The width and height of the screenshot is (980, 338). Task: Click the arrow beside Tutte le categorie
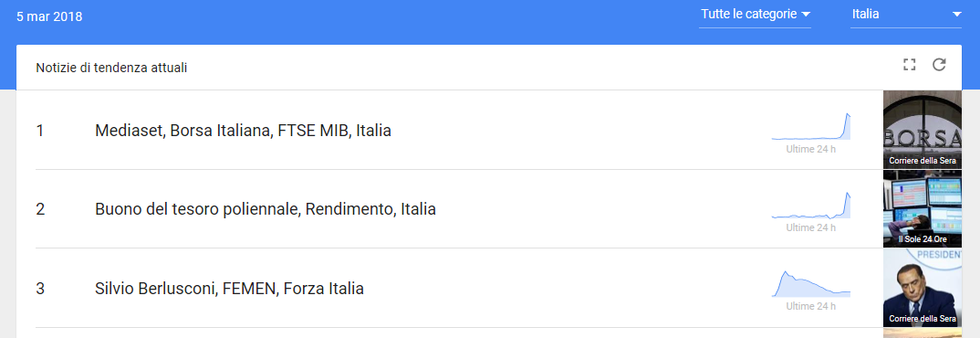coord(806,15)
